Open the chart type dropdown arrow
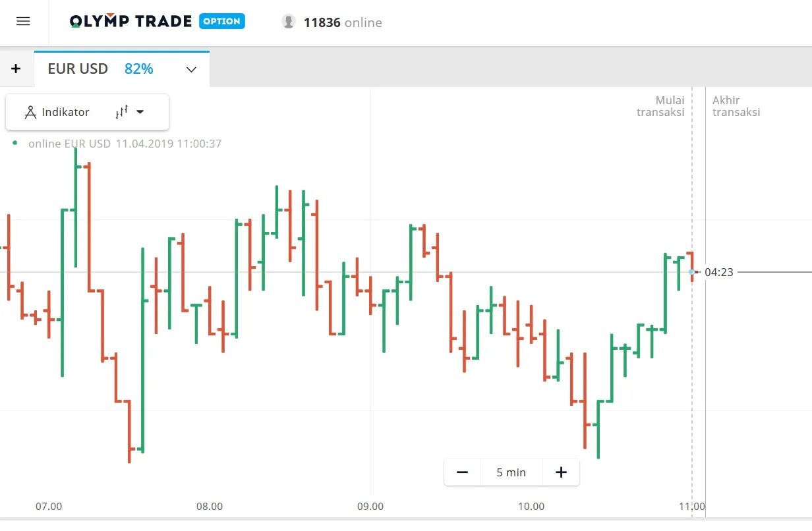This screenshot has height=531, width=812. 140,112
